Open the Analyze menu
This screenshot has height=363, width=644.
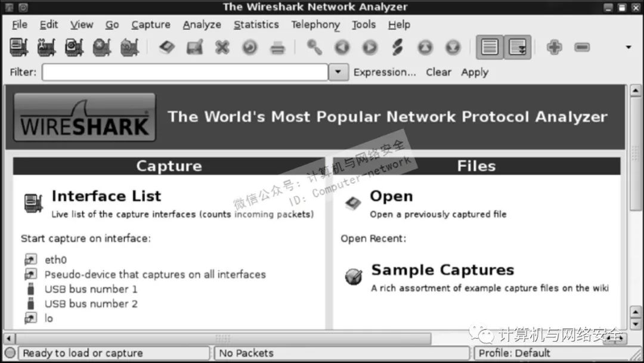coord(202,25)
